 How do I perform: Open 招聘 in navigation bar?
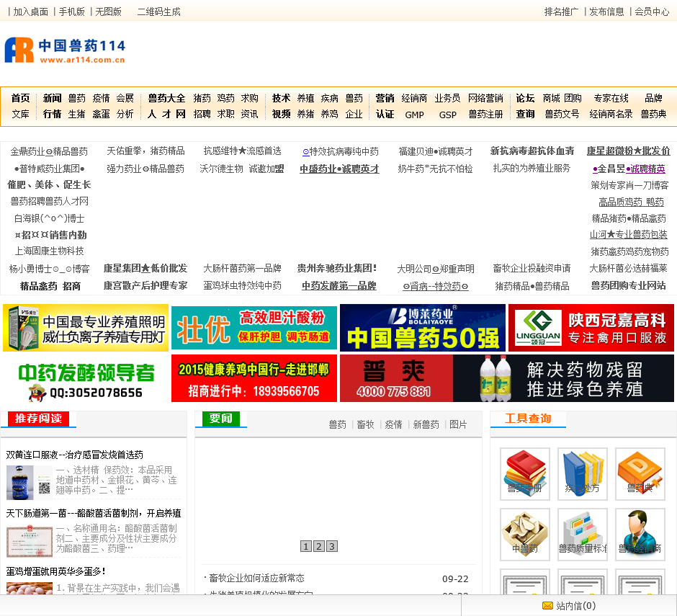click(x=202, y=114)
